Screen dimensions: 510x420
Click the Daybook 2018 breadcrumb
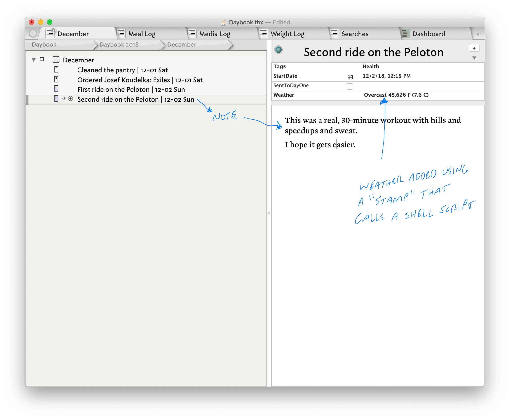119,44
